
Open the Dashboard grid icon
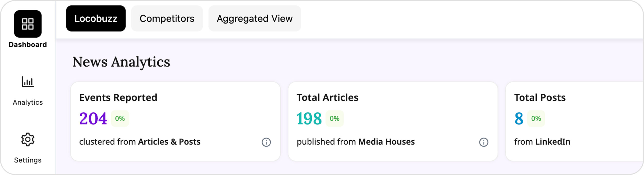[28, 24]
